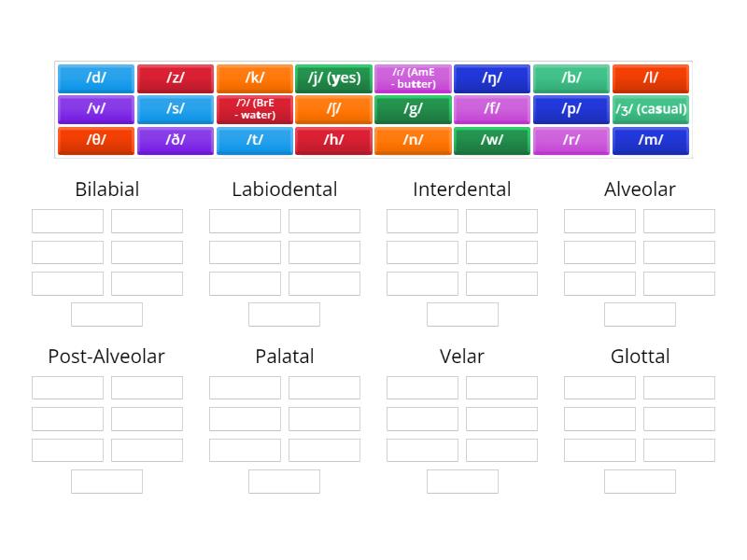Select the /ð/ phoneme tile

pos(176,140)
